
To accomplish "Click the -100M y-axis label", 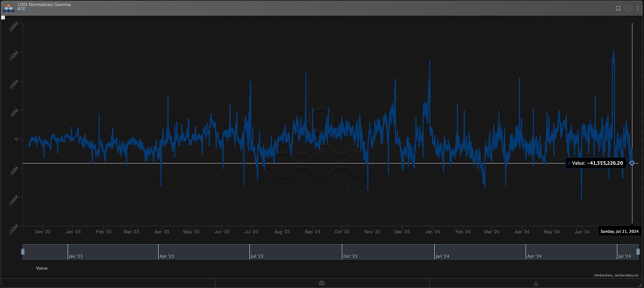I will click(x=13, y=201).
